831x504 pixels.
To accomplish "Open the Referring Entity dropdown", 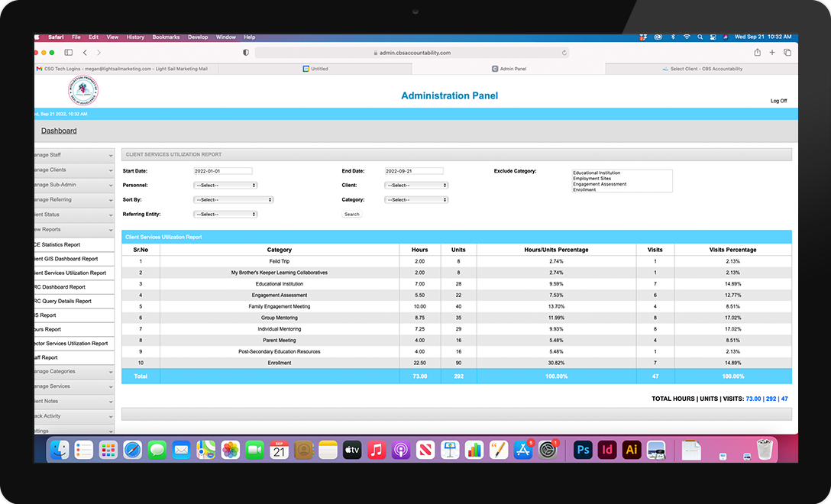I will pyautogui.click(x=225, y=215).
